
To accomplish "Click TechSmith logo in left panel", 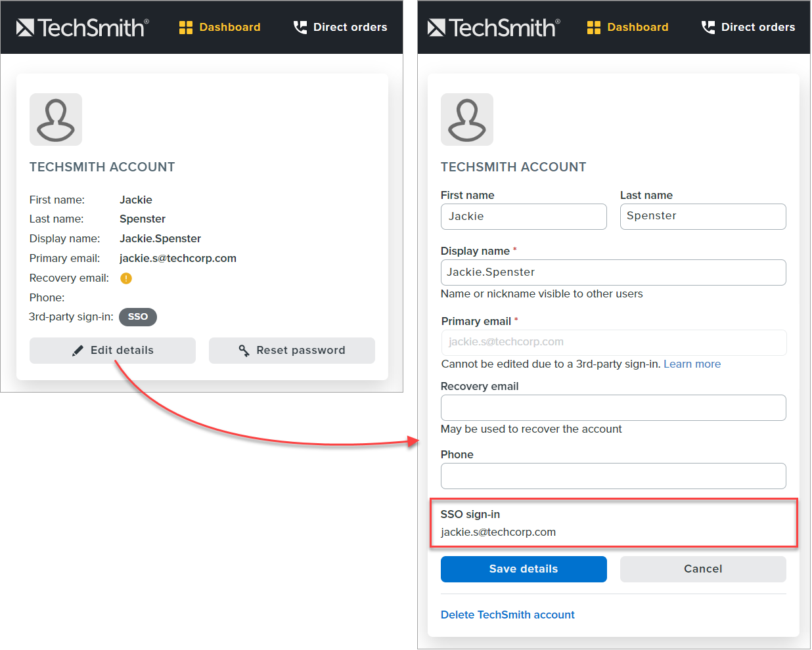I will click(x=82, y=28).
